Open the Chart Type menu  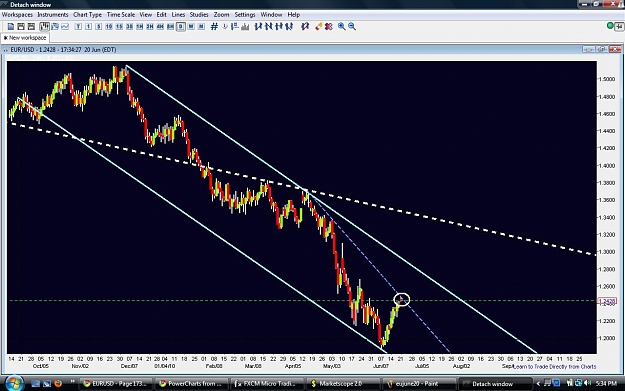pos(87,15)
